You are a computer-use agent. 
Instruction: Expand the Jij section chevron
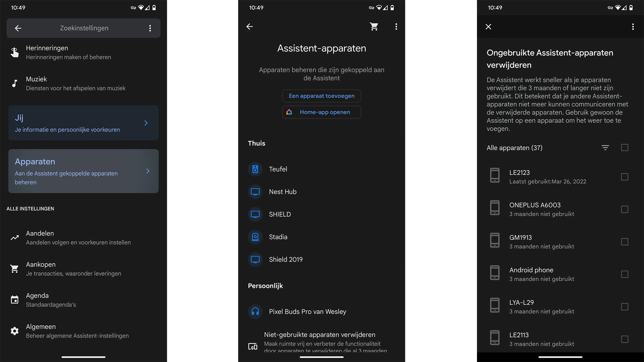[x=146, y=123]
